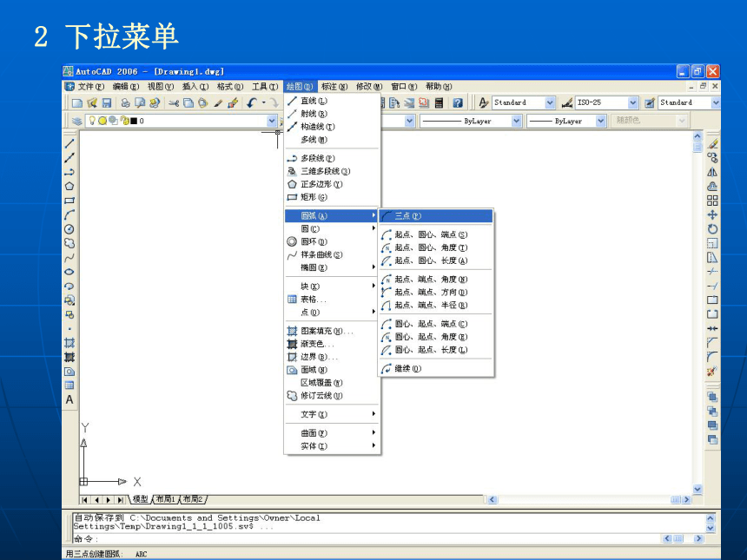Choose 起点、端点、半径(R) arc option

436,306
